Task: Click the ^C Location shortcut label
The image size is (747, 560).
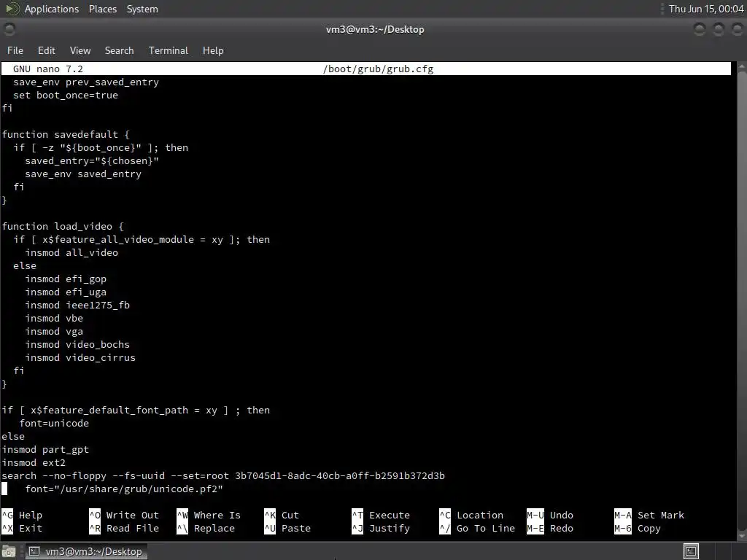Action: click(471, 516)
